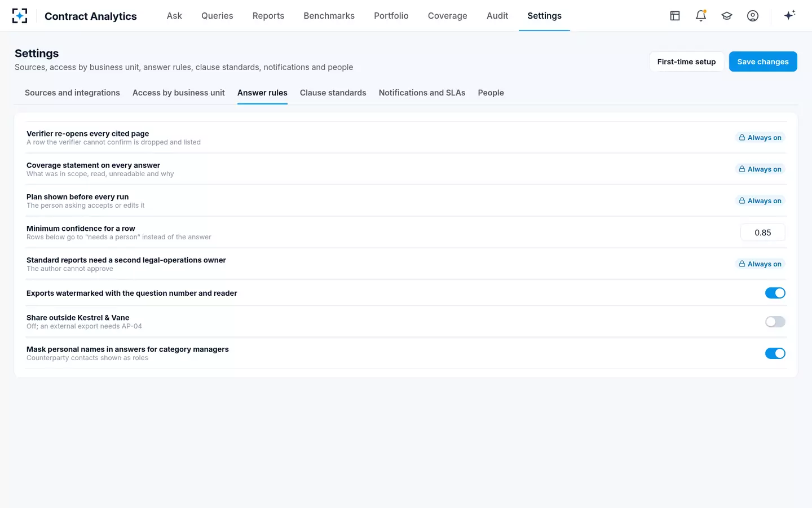Click the 'Verifier re-opens every cited page' label
Viewport: 812px width, 508px height.
click(88, 134)
